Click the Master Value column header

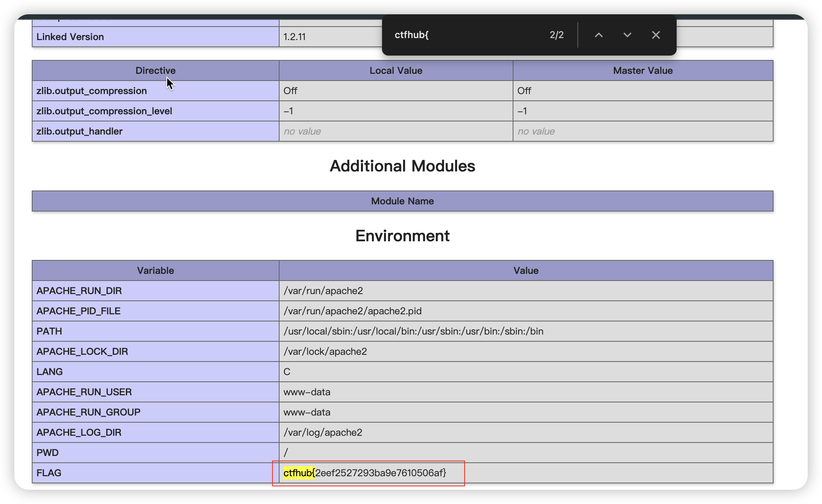point(643,71)
